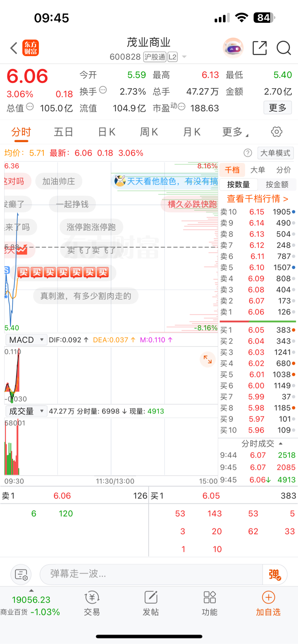The image size is (298, 644).
Task: Tap 横久必跌快跑 danmaku comment
Action: (x=190, y=204)
